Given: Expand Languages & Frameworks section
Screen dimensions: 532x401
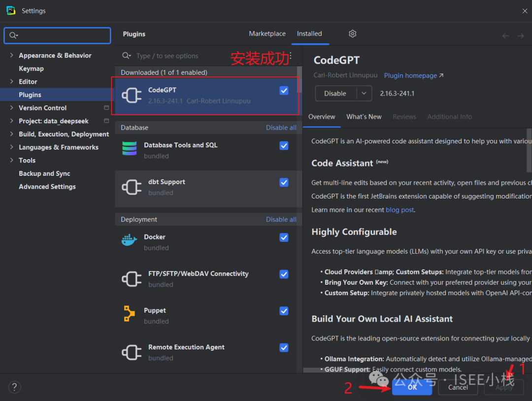Looking at the screenshot, I should click(x=11, y=147).
